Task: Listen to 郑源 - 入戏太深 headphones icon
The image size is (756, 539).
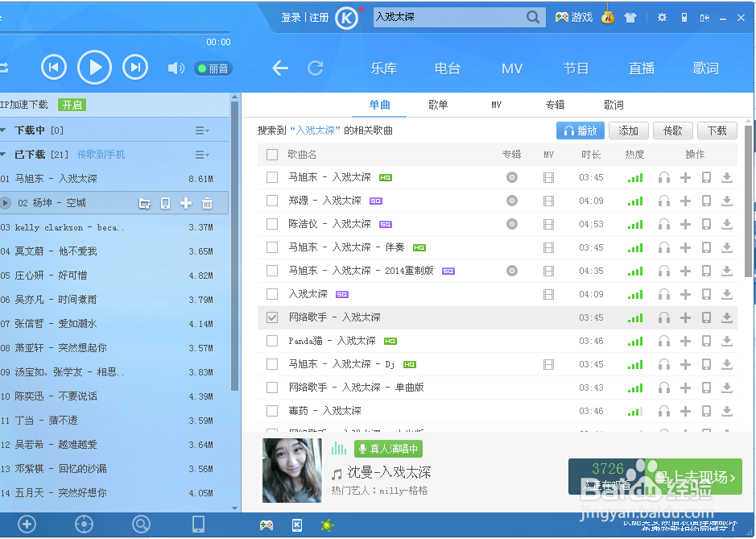Action: pos(664,201)
